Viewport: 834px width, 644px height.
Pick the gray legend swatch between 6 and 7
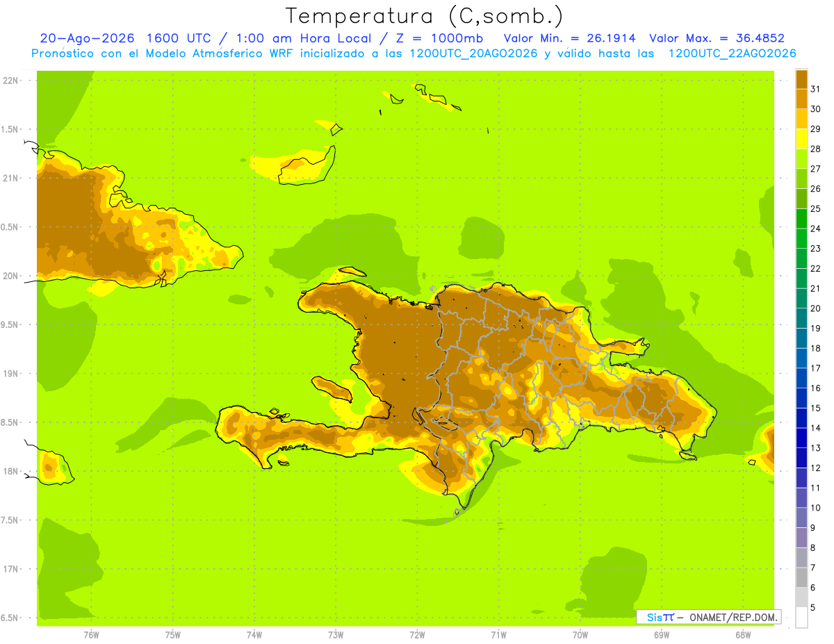click(801, 578)
